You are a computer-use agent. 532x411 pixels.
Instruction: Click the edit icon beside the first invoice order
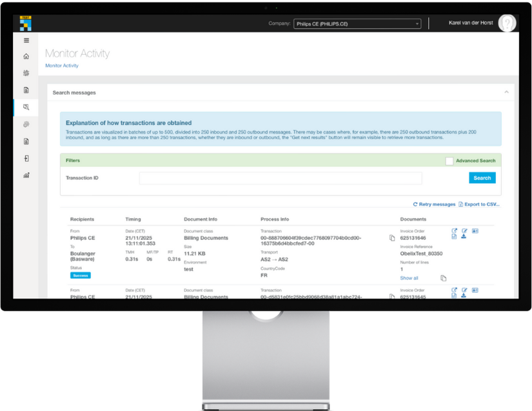pyautogui.click(x=465, y=230)
